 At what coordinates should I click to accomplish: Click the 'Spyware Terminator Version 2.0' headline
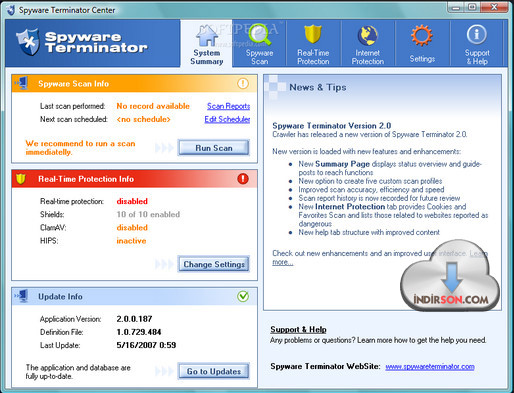click(x=332, y=126)
